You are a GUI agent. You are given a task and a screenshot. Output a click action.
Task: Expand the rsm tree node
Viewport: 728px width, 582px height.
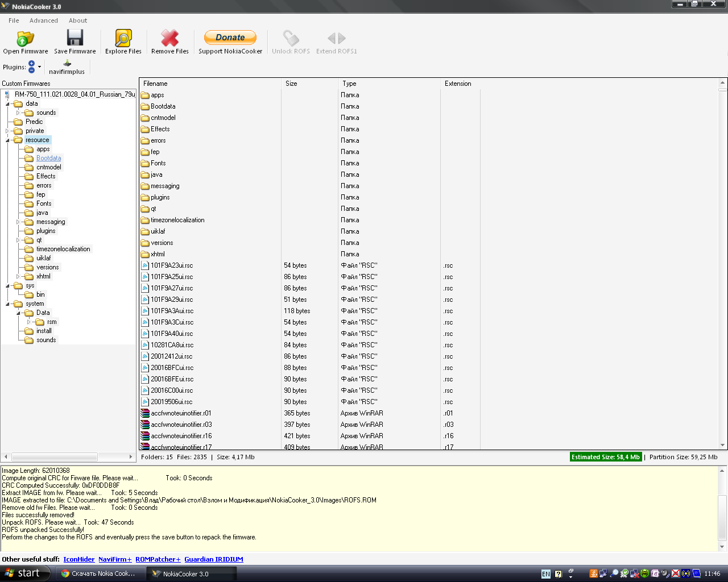[29, 322]
